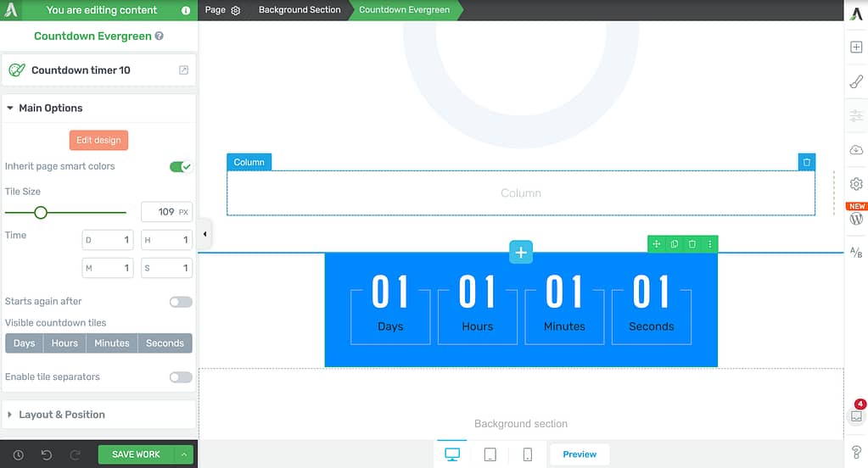Click the Tile Size slider handle
This screenshot has height=468, width=868.
click(40, 213)
